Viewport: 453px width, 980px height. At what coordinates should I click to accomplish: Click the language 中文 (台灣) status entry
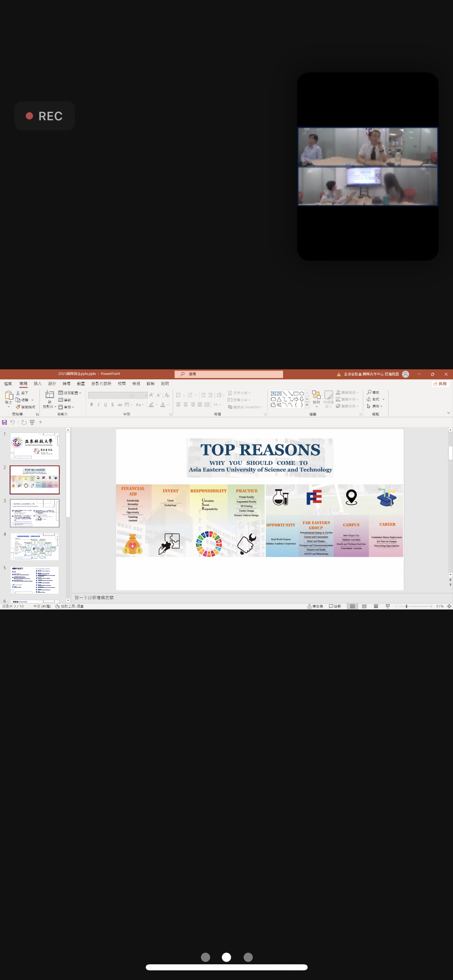[x=42, y=606]
